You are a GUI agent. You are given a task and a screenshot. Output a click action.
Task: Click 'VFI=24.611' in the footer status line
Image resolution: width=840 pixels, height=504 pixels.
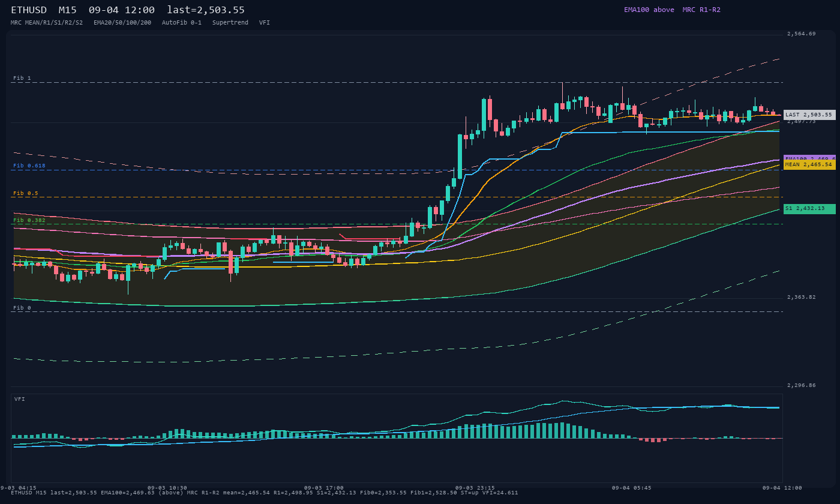(x=500, y=493)
